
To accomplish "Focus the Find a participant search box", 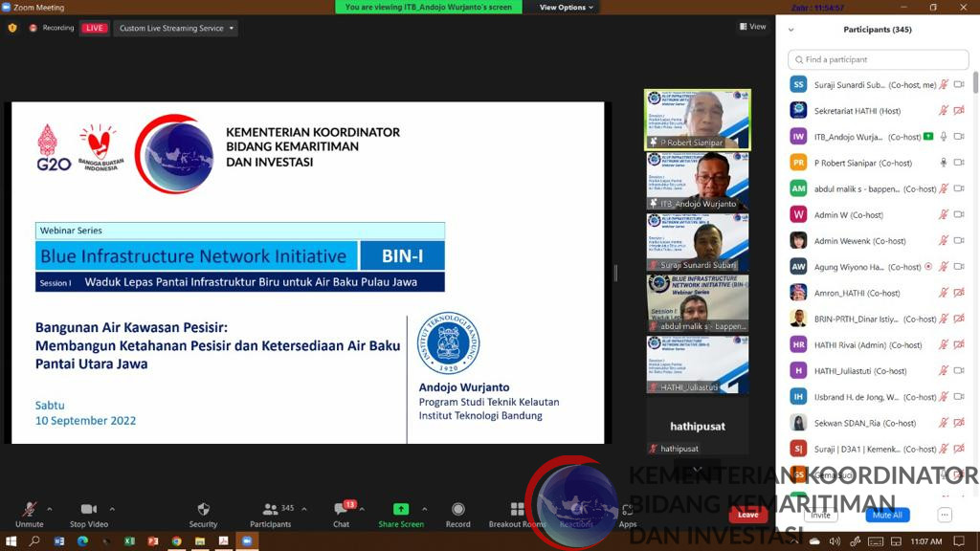I will point(879,59).
